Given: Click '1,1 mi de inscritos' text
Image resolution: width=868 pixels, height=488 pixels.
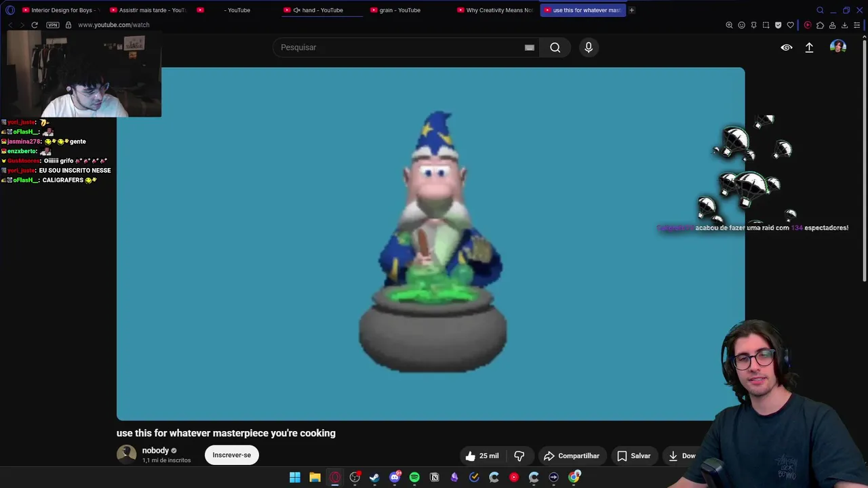Looking at the screenshot, I should coord(166,460).
